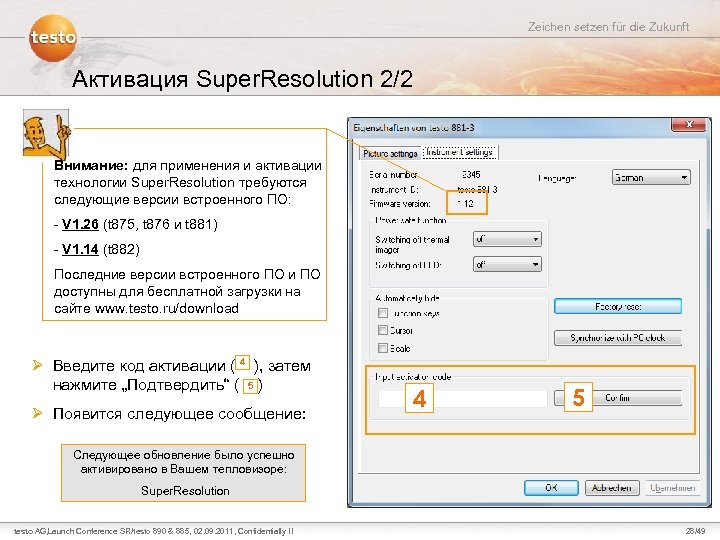Click the Serial number label
The image size is (720, 540).
[x=393, y=174]
